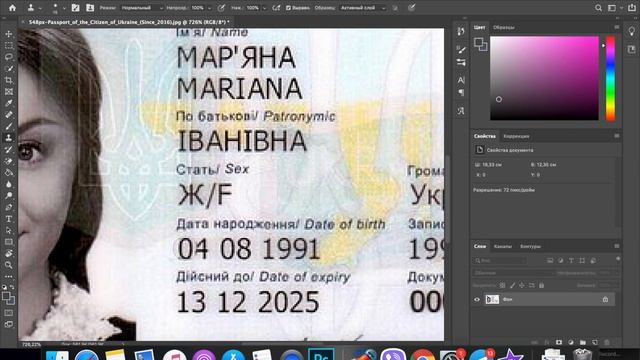Select the Type tool

(9, 219)
